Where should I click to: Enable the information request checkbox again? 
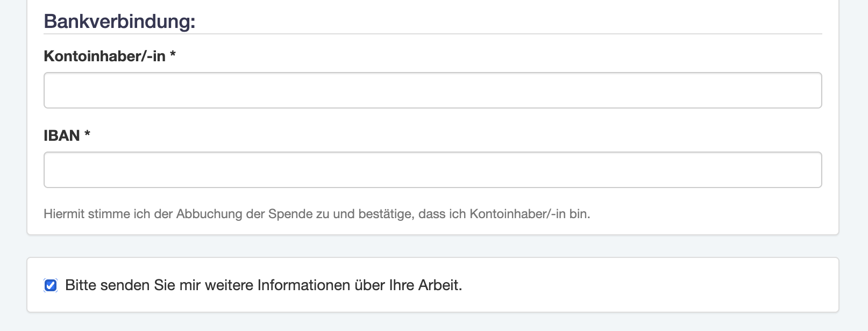[50, 285]
